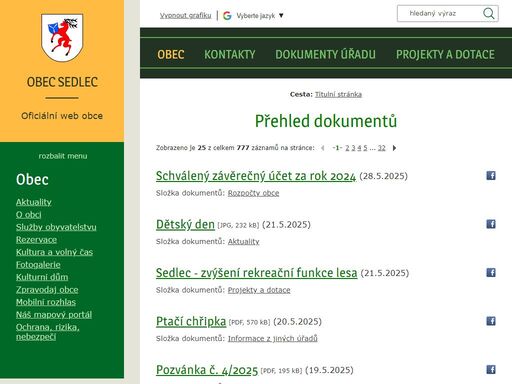Share Sedlec zvýšení rekreační funkce on Facebook
The width and height of the screenshot is (512, 384).
(x=491, y=273)
